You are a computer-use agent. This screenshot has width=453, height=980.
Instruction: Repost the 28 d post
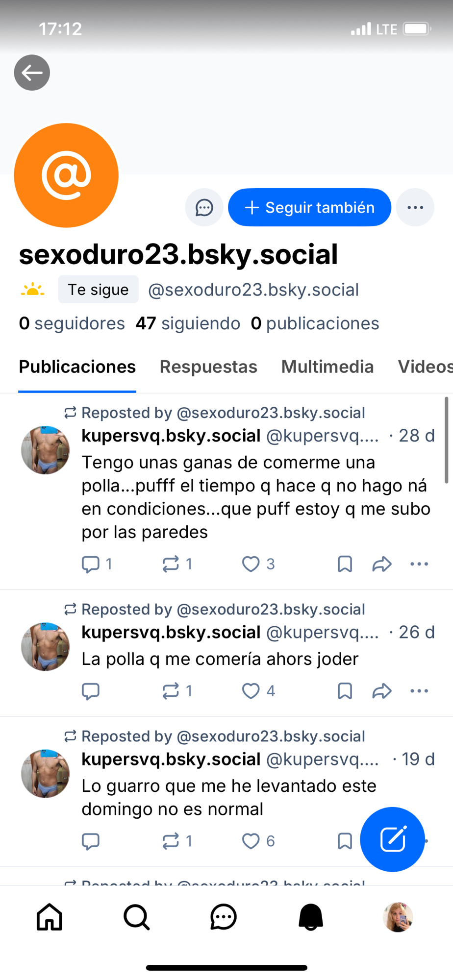(171, 564)
